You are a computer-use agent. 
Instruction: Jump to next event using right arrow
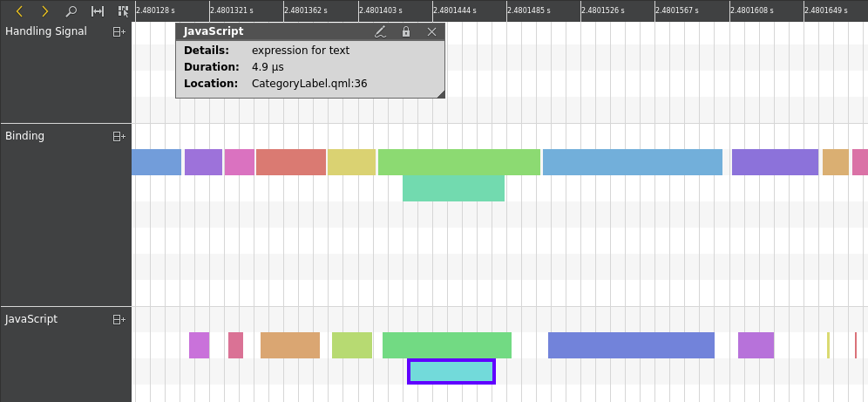click(45, 11)
